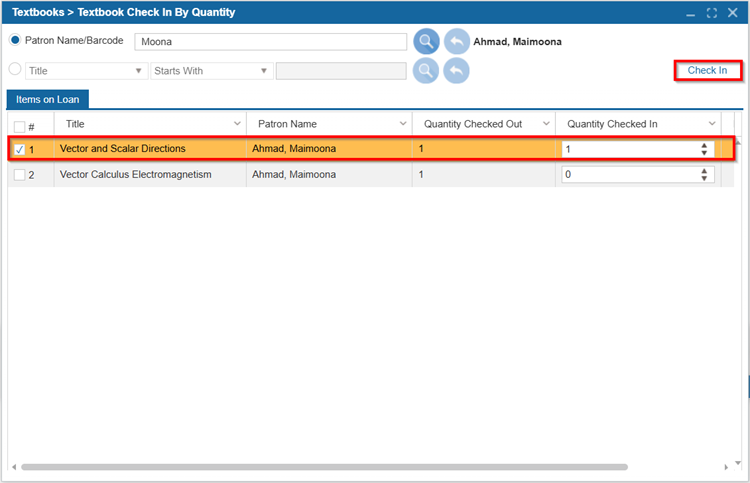Click the empty title search text field
This screenshot has width=750, height=483.
(x=341, y=71)
